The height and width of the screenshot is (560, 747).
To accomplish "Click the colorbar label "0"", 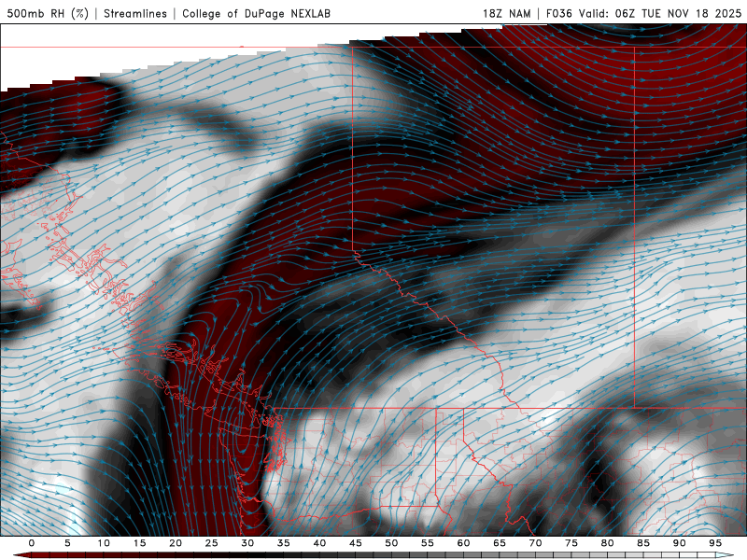I will [32, 543].
